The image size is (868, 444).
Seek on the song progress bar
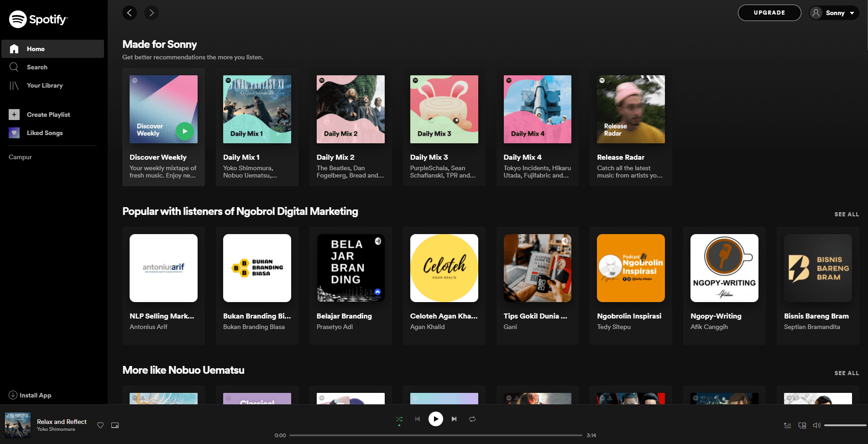[x=436, y=435]
